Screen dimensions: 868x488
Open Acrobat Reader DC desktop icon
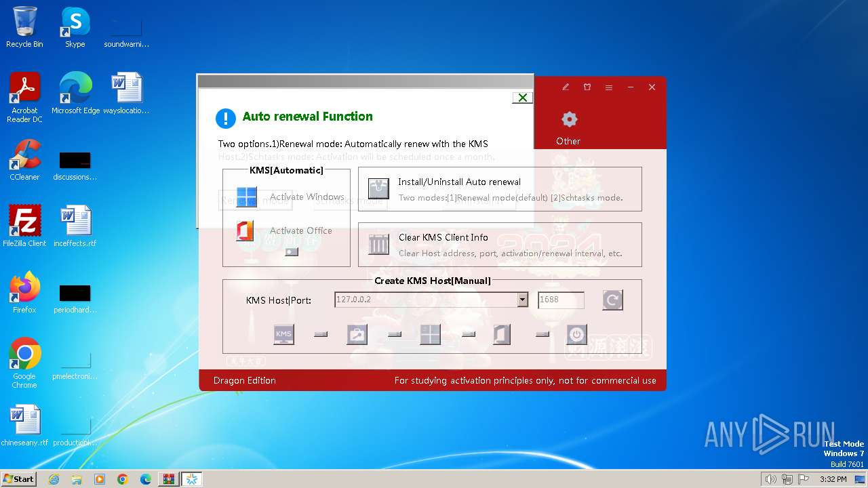[x=24, y=98]
